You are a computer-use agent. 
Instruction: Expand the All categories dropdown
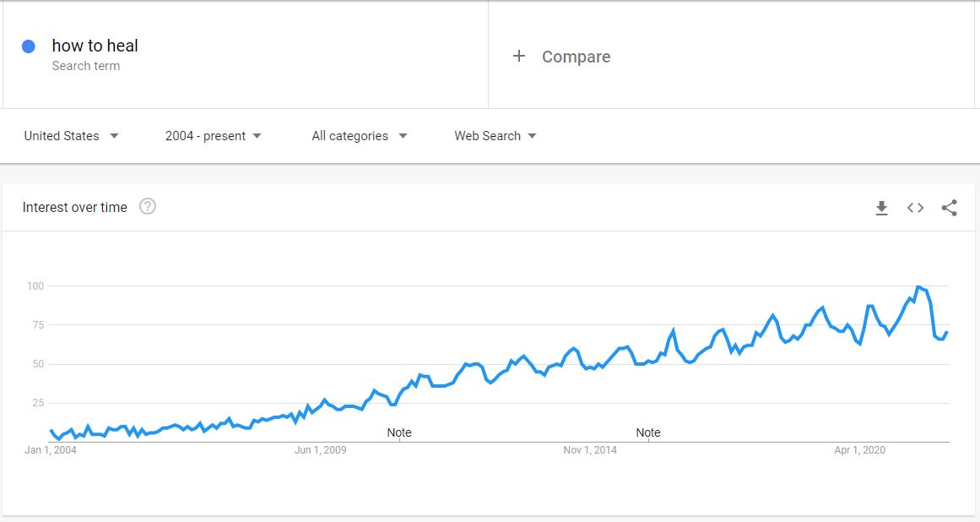pos(360,136)
